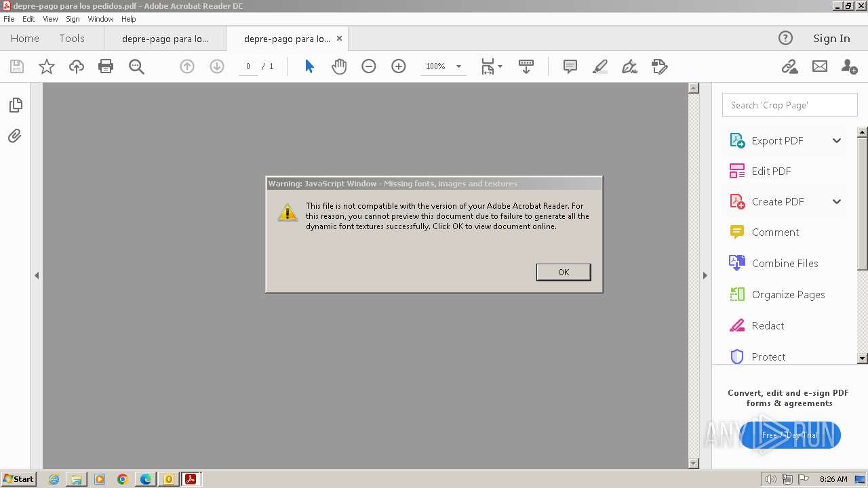Switch to first depre-pago document tab
Screen dimensions: 868x488
[x=165, y=39]
